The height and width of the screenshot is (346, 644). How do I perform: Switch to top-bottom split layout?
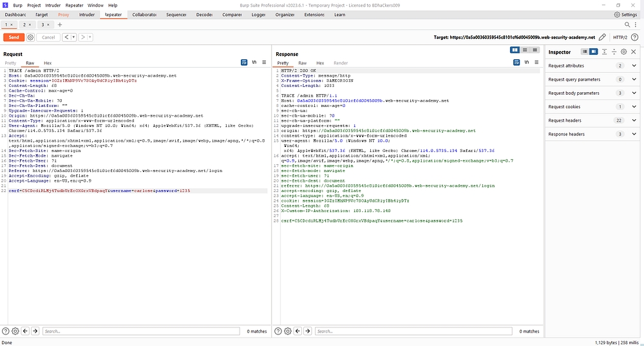click(524, 50)
